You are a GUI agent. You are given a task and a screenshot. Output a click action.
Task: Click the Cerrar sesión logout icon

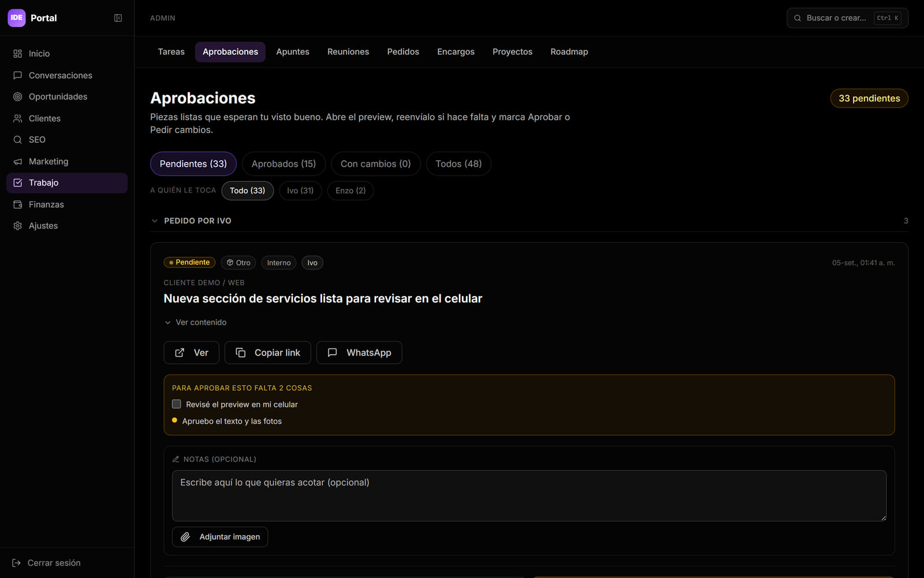pyautogui.click(x=16, y=563)
